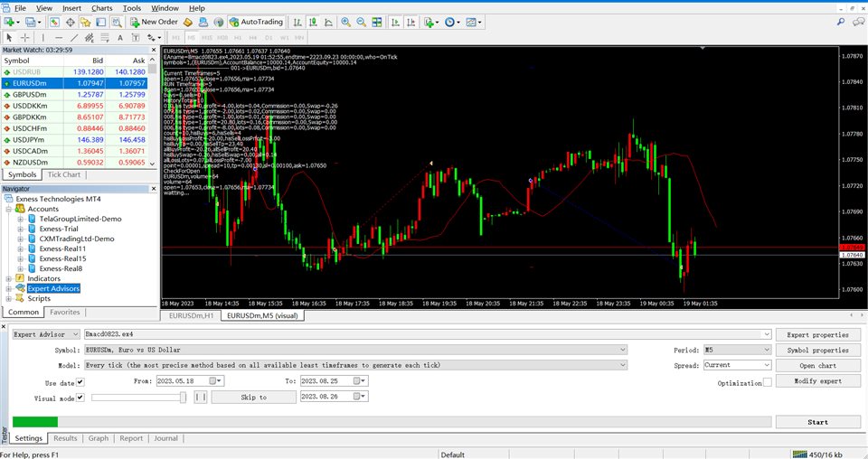The width and height of the screenshot is (868, 459).
Task: Select the Draw vertical line tool
Action: pyautogui.click(x=42, y=38)
